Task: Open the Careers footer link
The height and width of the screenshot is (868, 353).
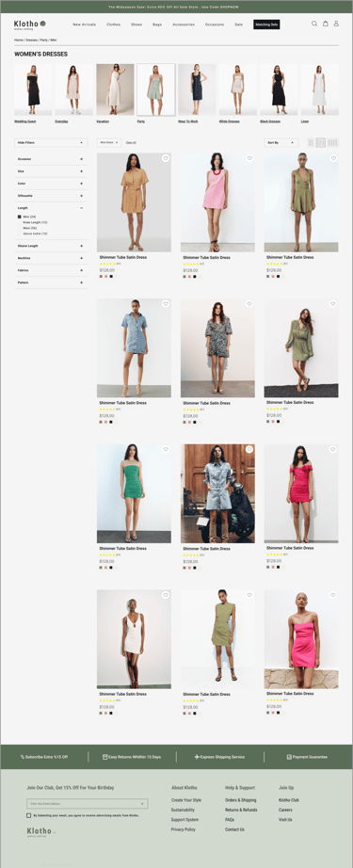Action: (x=285, y=810)
